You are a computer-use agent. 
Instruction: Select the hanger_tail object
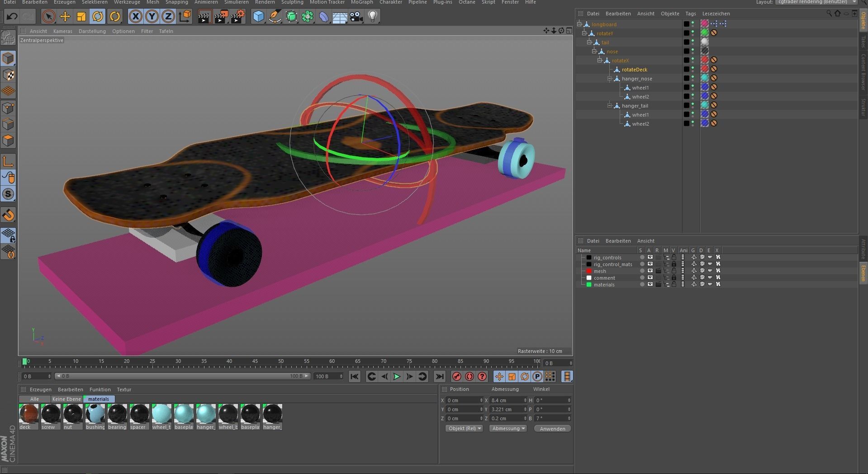tap(635, 106)
